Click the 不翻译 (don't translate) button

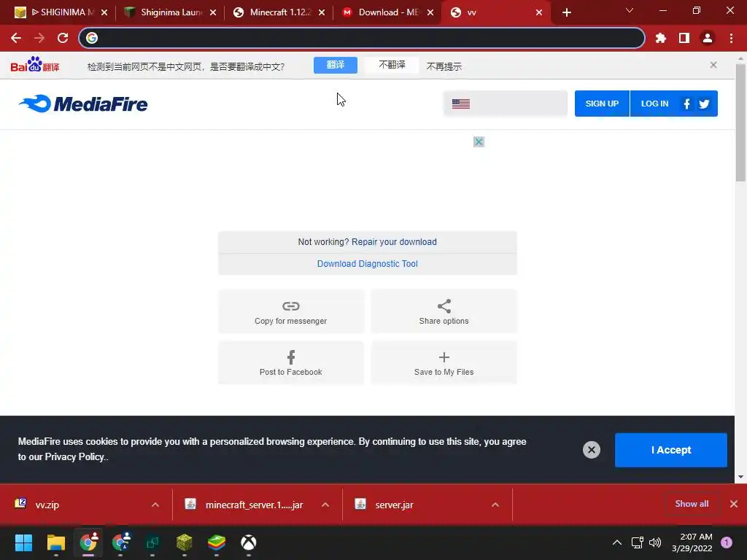click(392, 65)
